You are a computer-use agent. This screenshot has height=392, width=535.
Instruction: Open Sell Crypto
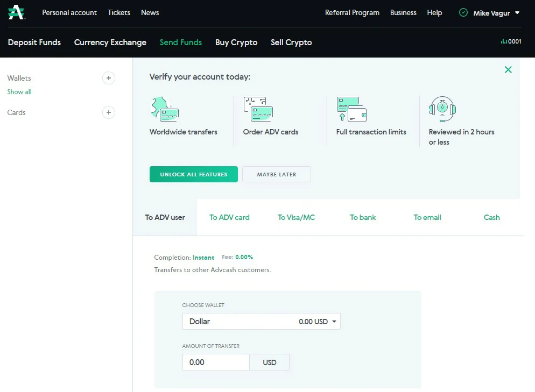(x=291, y=42)
